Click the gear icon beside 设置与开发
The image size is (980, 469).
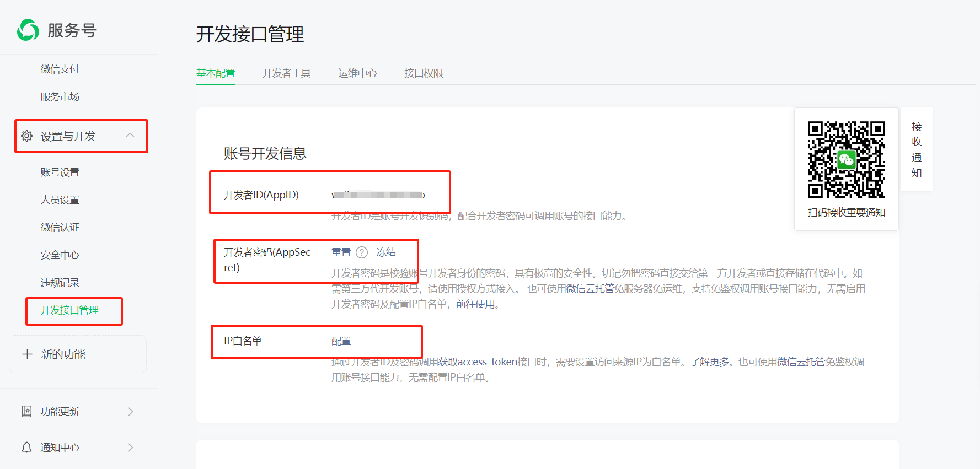coord(26,136)
